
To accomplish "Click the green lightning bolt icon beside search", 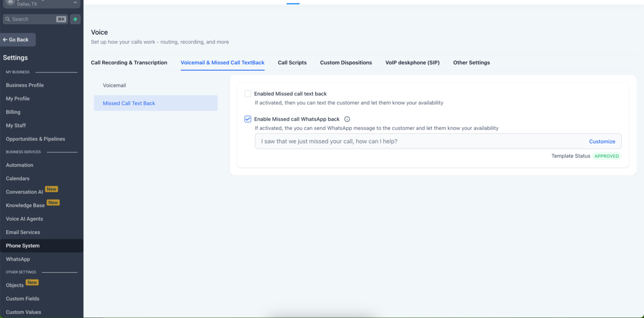I will click(x=75, y=19).
